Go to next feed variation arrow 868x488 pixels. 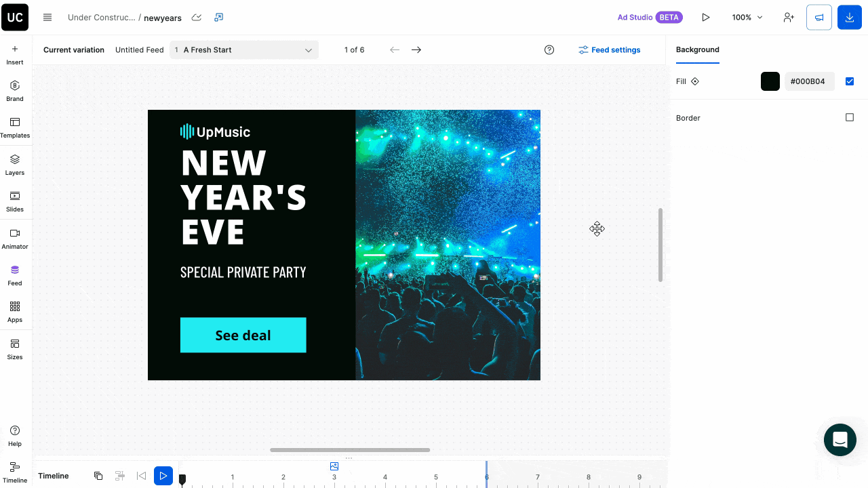[x=416, y=49]
